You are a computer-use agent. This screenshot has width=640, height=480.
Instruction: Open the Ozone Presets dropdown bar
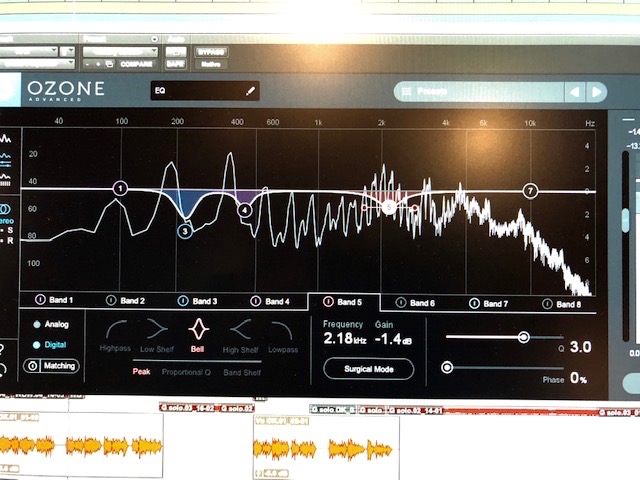479,92
